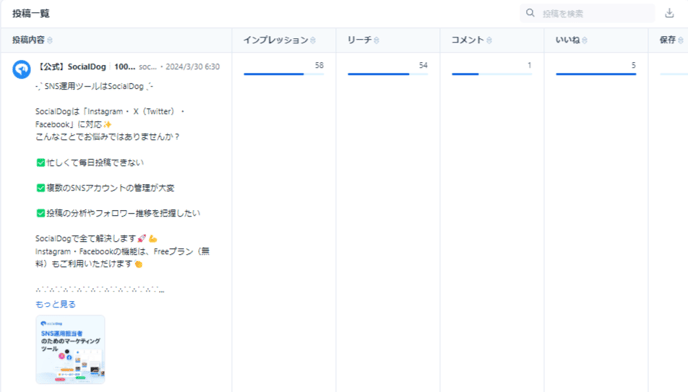Image resolution: width=688 pixels, height=392 pixels.
Task: Click impressions value 58
Action: pos(319,65)
